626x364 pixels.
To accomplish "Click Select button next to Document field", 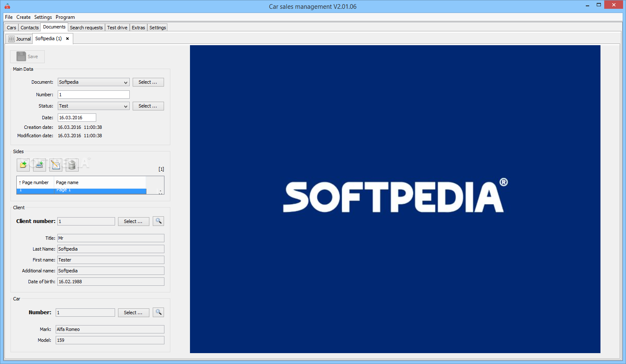I will [x=148, y=82].
